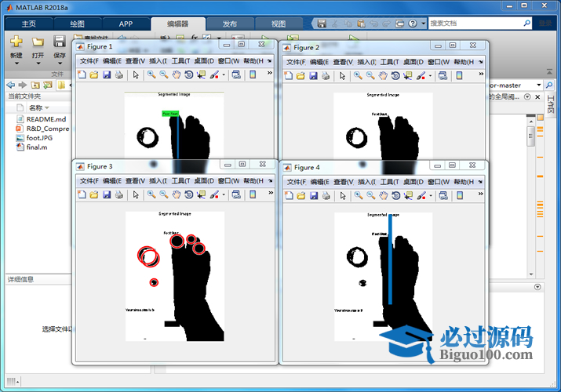Click Insert Colorbar icon in Figure 3 toolbar

tap(253, 194)
